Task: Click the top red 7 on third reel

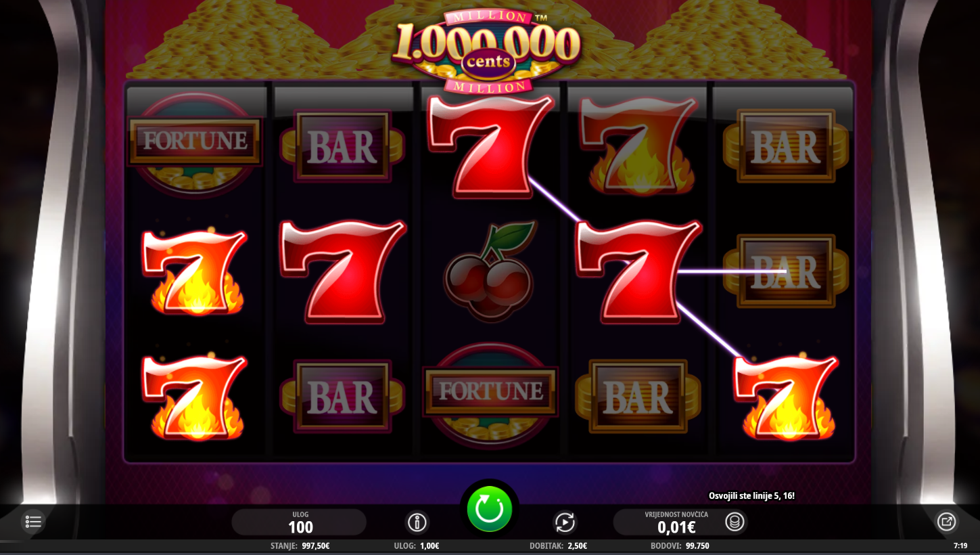Action: pos(490,147)
